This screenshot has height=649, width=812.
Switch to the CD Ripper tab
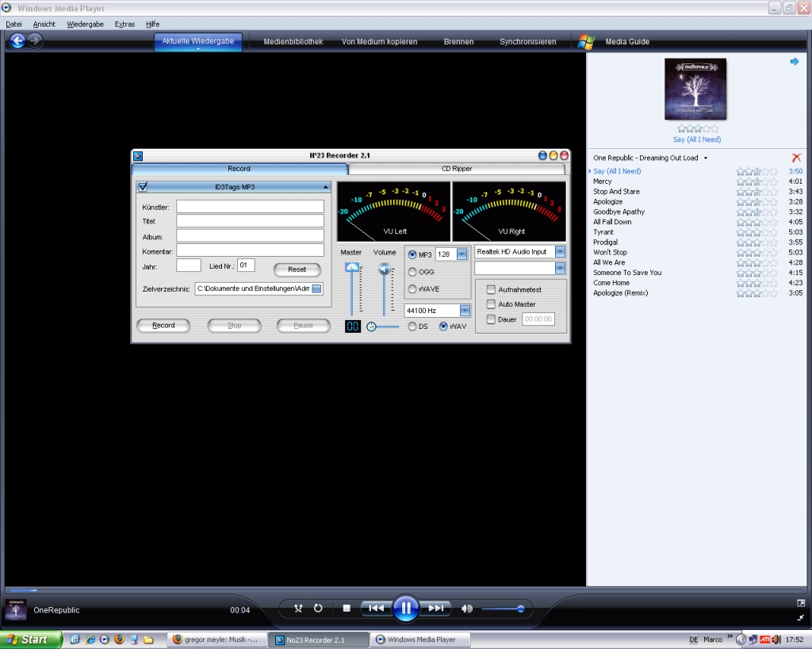[x=457, y=169]
